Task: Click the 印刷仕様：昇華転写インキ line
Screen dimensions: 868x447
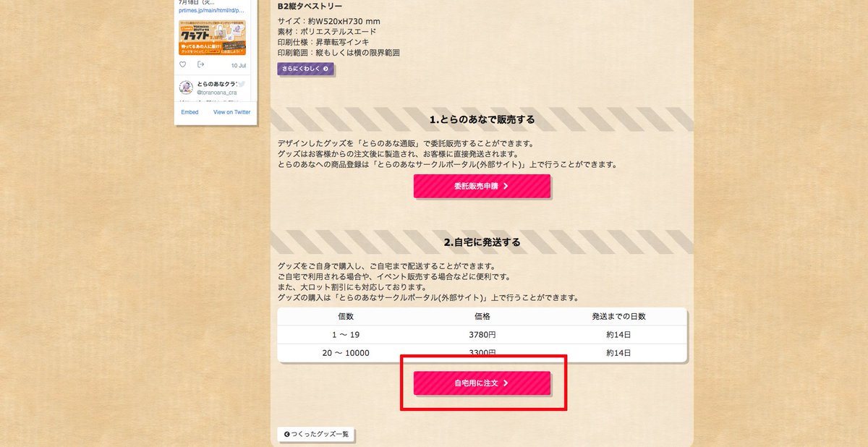Action: [x=323, y=43]
